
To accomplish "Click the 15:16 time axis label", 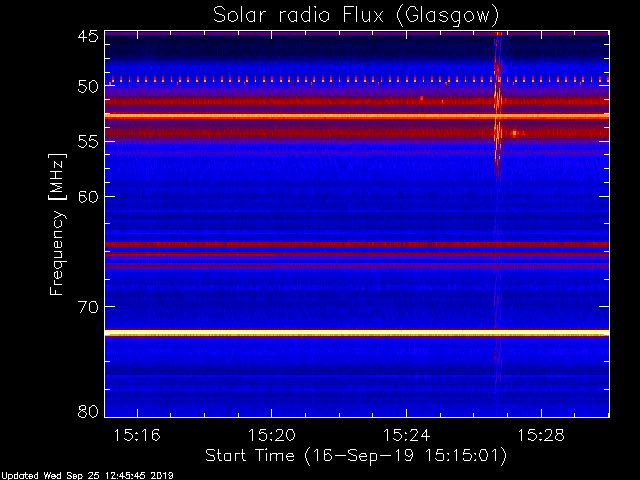I will coord(137,435).
